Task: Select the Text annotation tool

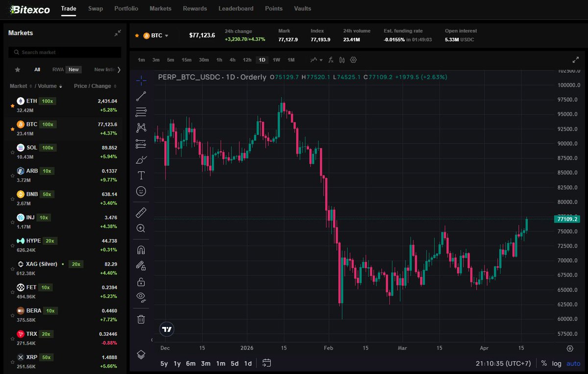Action: [x=141, y=175]
